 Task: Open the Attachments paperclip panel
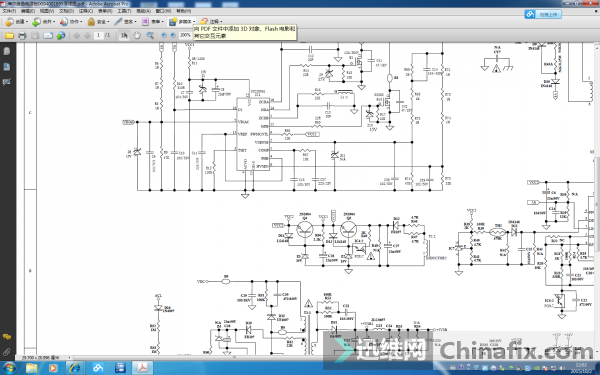7,351
